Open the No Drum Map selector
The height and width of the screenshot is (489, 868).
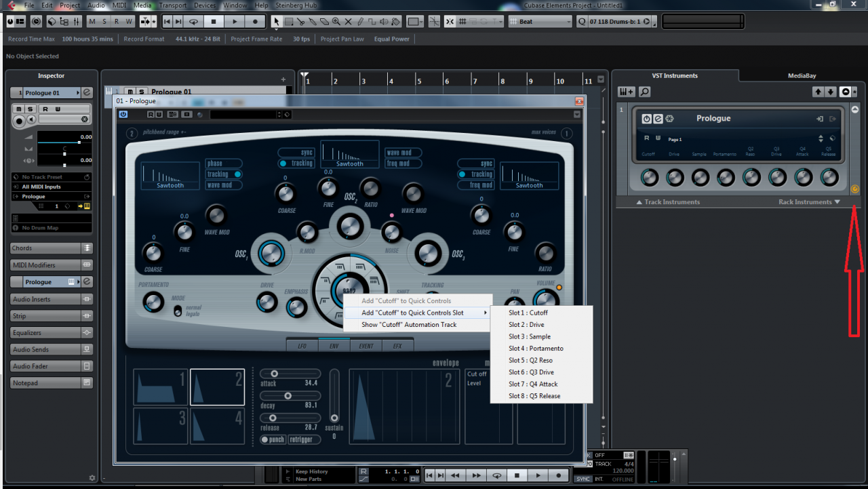(51, 228)
